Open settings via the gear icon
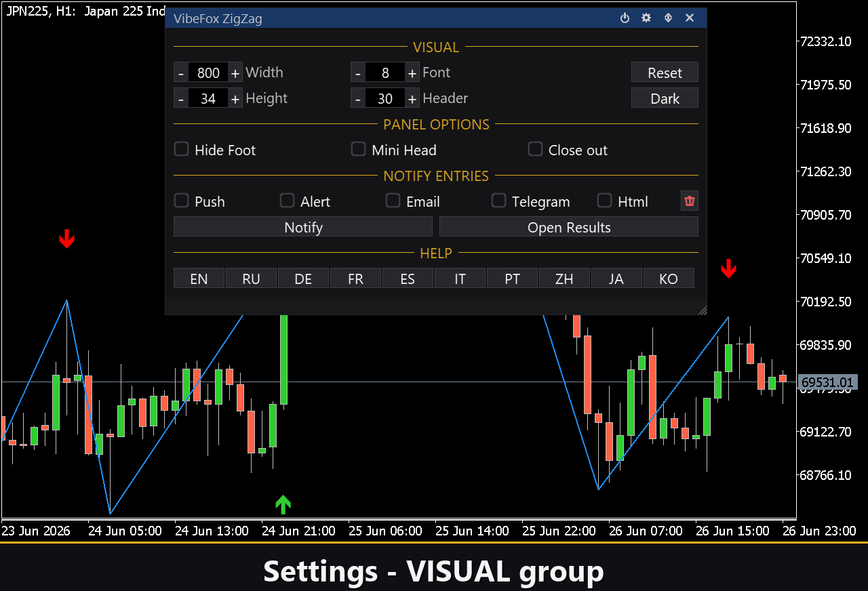Image resolution: width=868 pixels, height=591 pixels. point(646,18)
